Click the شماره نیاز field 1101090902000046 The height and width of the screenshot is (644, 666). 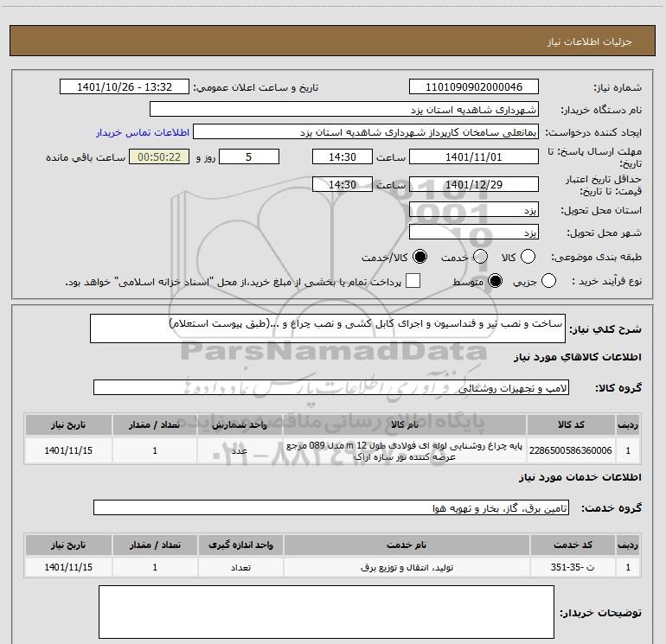(474, 87)
